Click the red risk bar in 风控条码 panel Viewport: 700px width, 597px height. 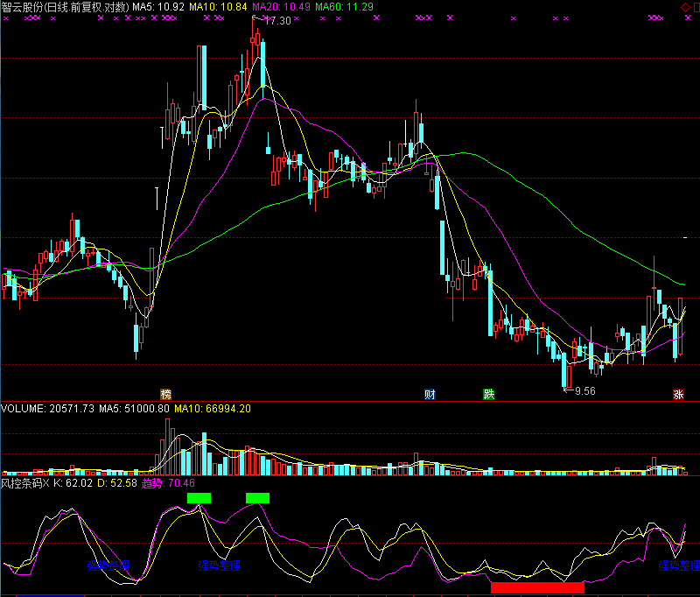(x=537, y=587)
